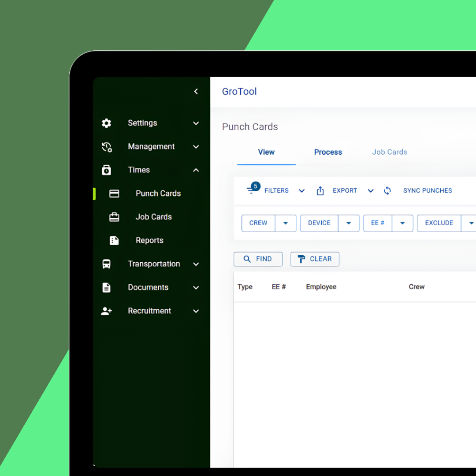Sort by the Type column header

pos(245,287)
